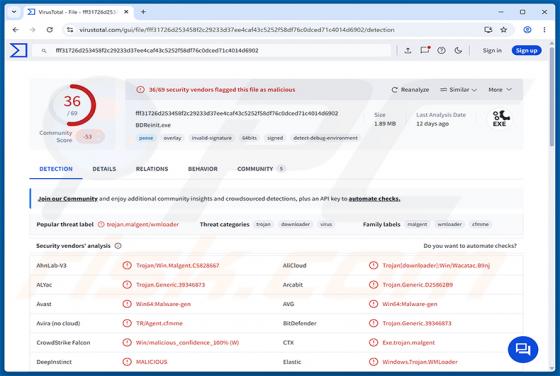Click the BDReinit.exe file name

[x=153, y=125]
